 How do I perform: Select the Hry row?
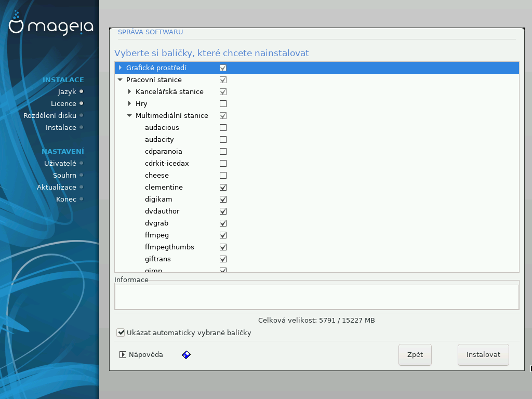click(317, 103)
